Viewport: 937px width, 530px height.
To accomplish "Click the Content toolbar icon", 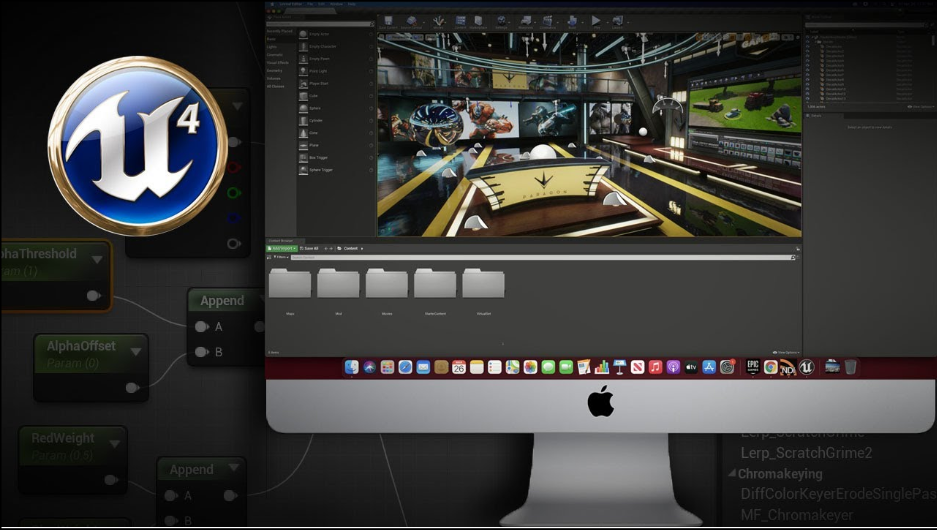I will click(x=460, y=22).
